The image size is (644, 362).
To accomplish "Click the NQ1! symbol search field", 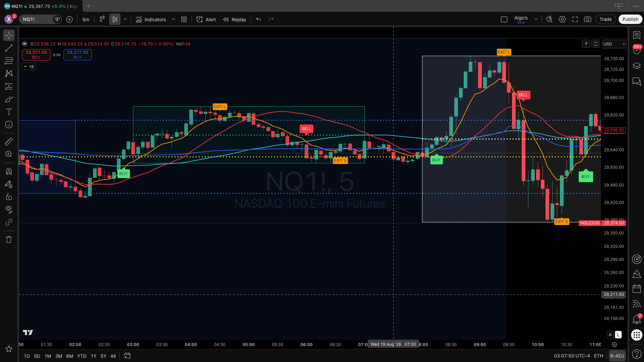I will pyautogui.click(x=37, y=19).
